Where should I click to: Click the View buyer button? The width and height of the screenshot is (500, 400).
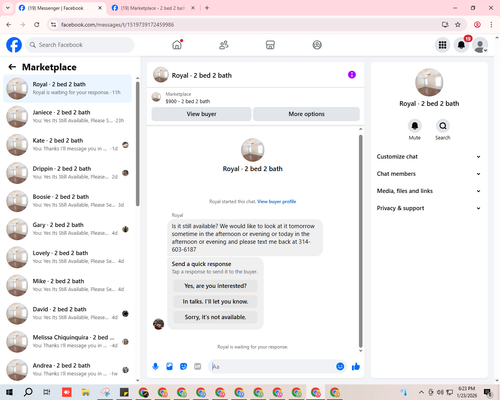coord(201,114)
